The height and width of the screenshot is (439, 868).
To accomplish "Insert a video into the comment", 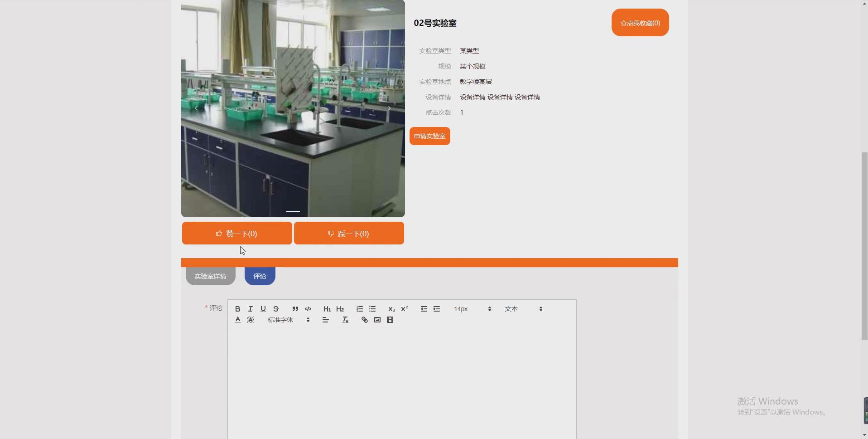I will point(390,320).
